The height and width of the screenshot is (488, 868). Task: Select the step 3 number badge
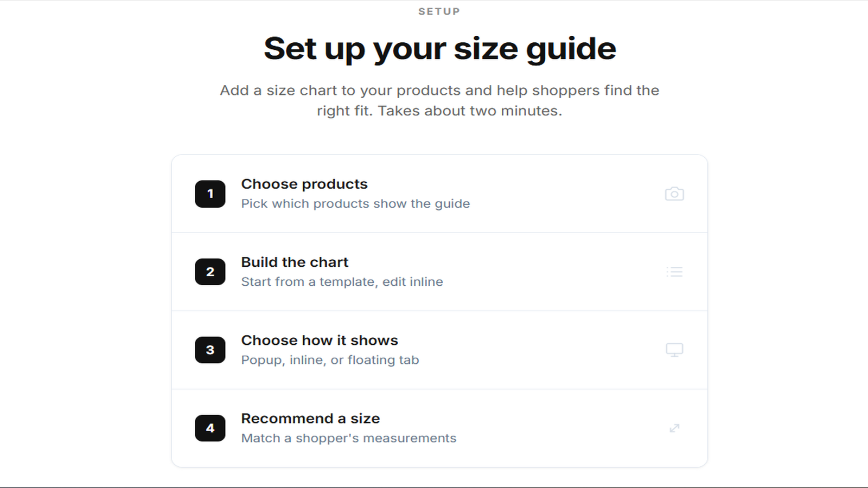tap(210, 350)
